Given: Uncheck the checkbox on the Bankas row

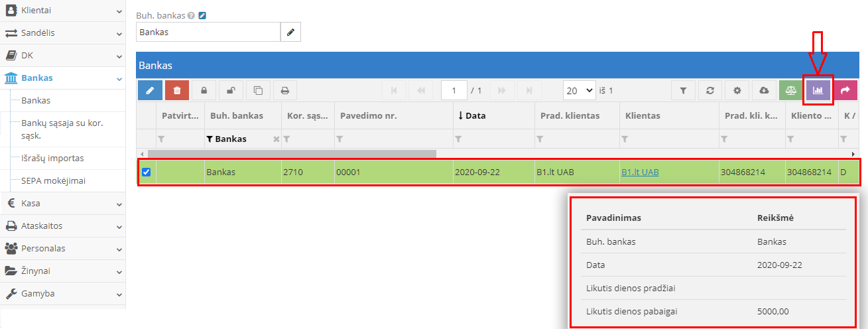Looking at the screenshot, I should click(x=147, y=172).
